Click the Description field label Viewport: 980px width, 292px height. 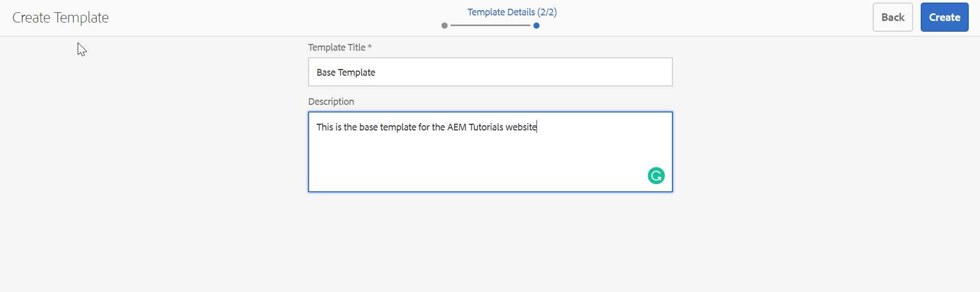click(331, 102)
